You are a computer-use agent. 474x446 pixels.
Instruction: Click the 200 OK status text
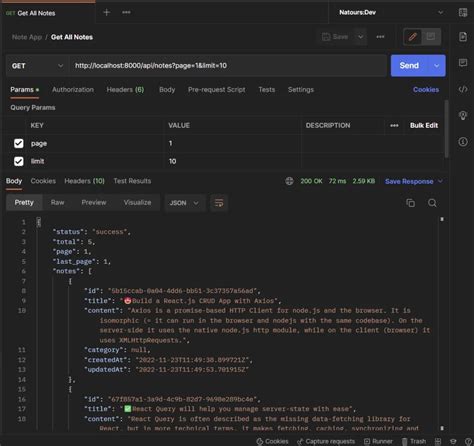(311, 181)
